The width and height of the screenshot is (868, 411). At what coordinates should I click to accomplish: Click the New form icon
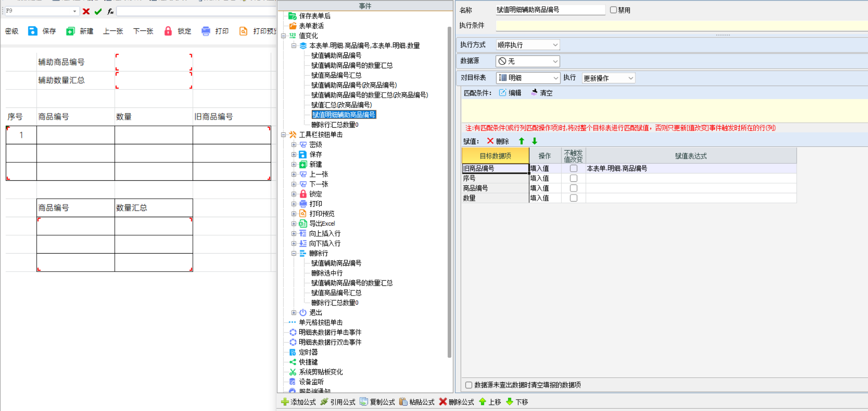pos(70,31)
